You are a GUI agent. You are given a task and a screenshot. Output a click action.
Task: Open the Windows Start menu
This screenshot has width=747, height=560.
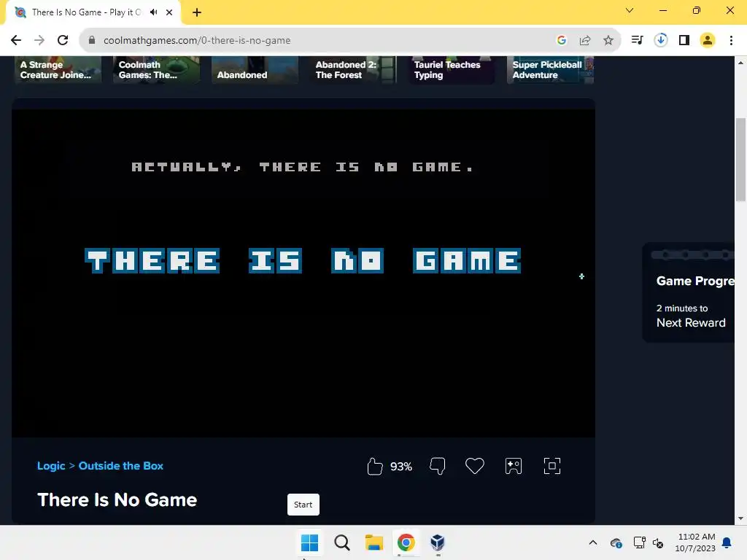coord(309,542)
